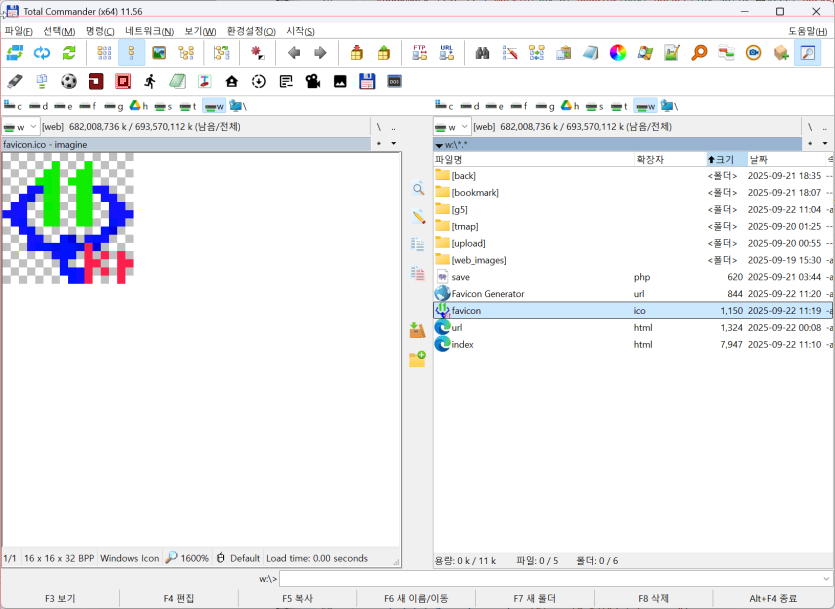Open the 네트워크(N) menu

pos(149,31)
